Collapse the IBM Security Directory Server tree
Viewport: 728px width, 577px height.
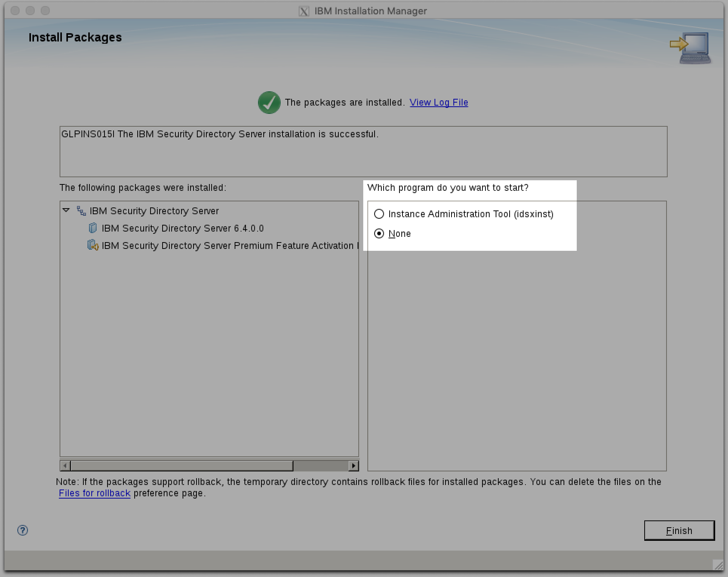[x=66, y=210]
